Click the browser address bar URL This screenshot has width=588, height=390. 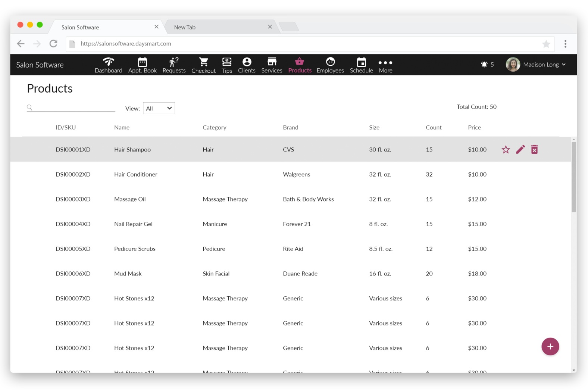tap(126, 44)
